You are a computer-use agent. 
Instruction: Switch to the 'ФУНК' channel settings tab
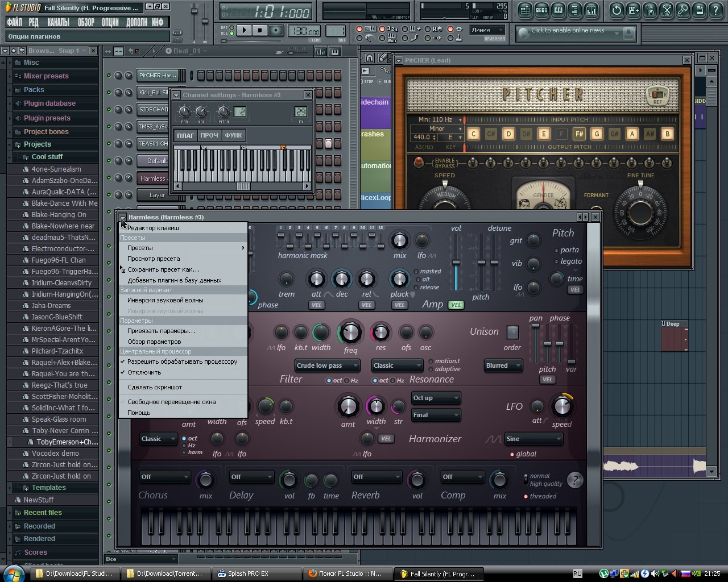click(233, 135)
